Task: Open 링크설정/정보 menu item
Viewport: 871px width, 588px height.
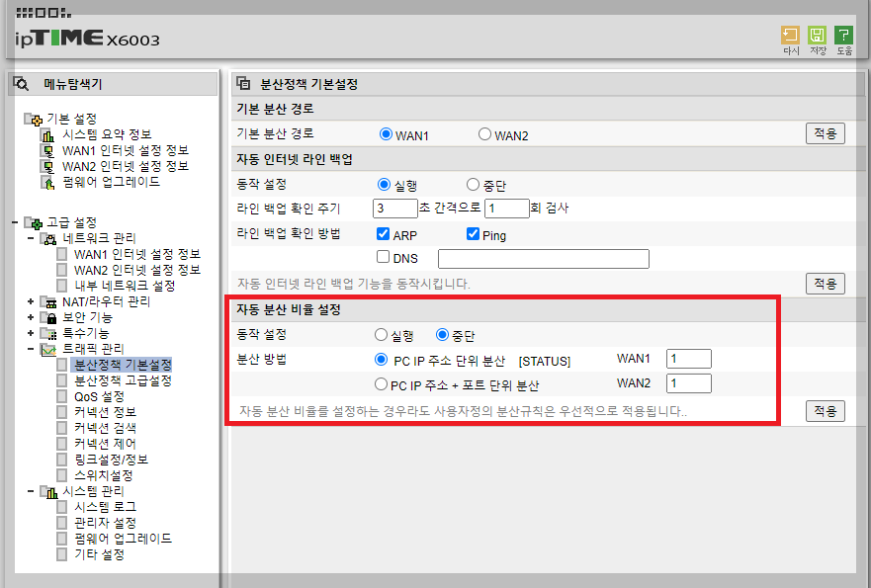Action: 111,460
